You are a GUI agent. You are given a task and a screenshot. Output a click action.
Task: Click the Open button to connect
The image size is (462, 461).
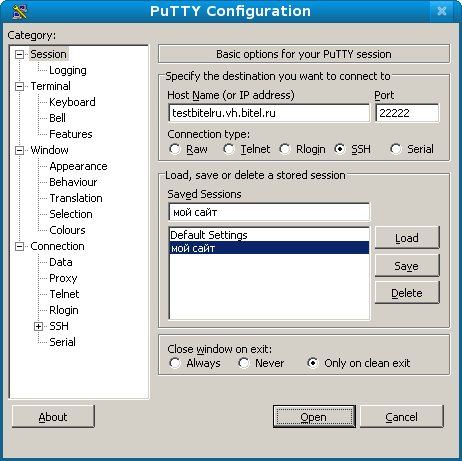tap(314, 417)
